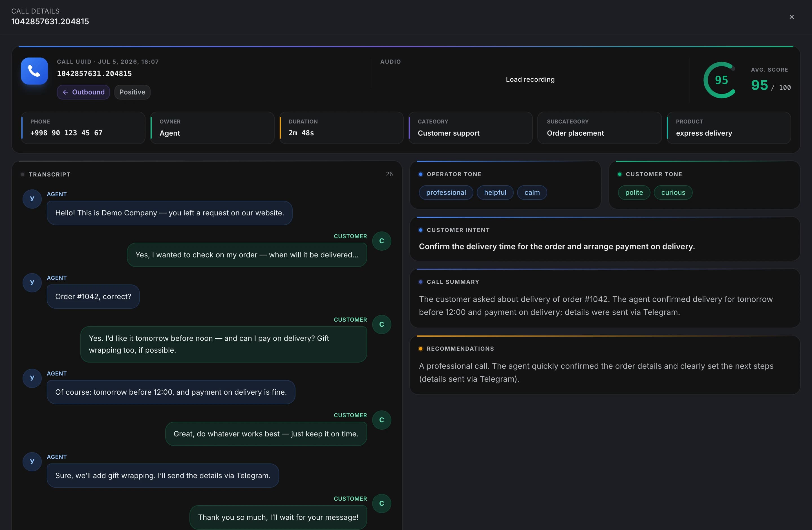Click the Duration value 2m 48s
This screenshot has height=530, width=812.
(x=301, y=133)
